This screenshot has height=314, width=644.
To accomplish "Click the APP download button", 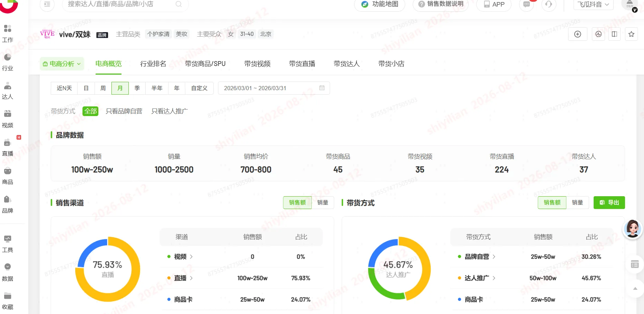I will point(494,4).
